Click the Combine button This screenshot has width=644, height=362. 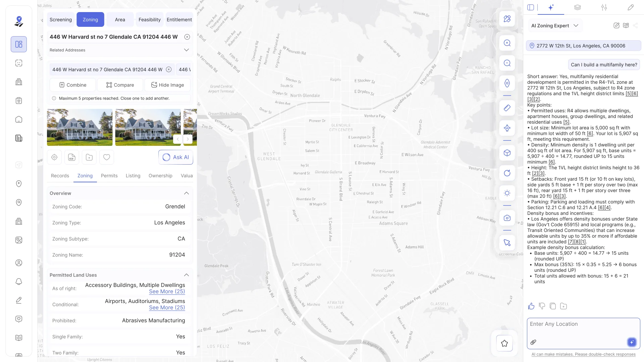pyautogui.click(x=72, y=85)
